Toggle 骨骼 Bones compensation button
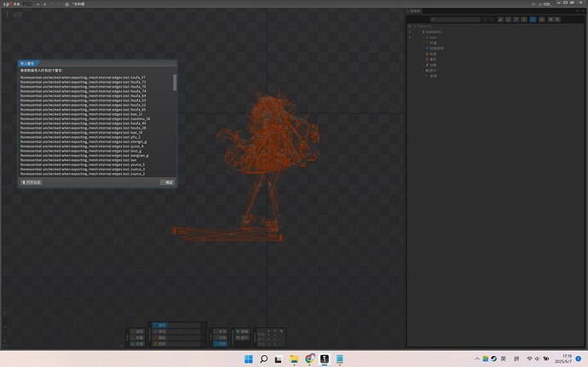Viewport: 588px width, 367px height. pos(242,331)
